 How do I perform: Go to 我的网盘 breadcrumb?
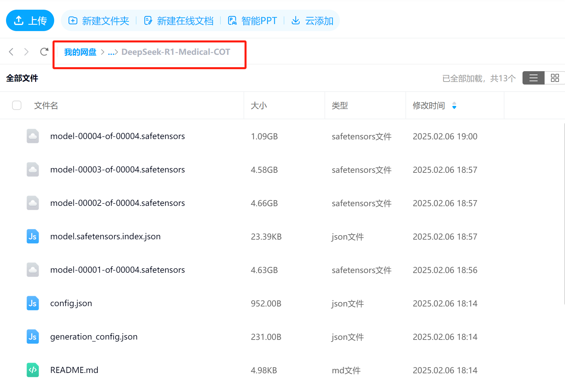pyautogui.click(x=80, y=52)
